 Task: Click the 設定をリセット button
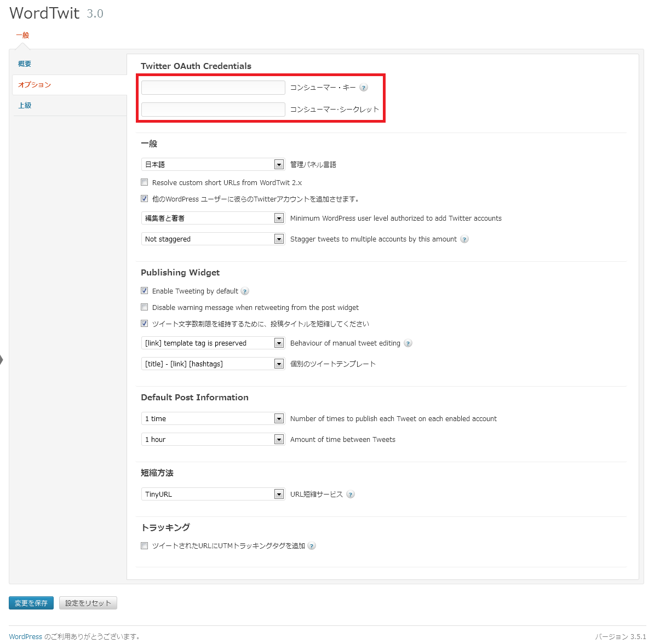click(88, 603)
